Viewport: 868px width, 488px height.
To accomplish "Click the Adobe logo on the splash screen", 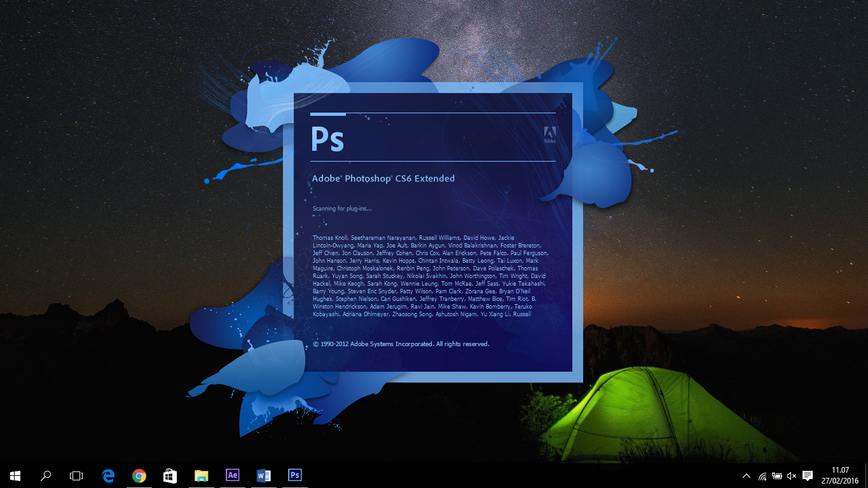I will pos(550,134).
